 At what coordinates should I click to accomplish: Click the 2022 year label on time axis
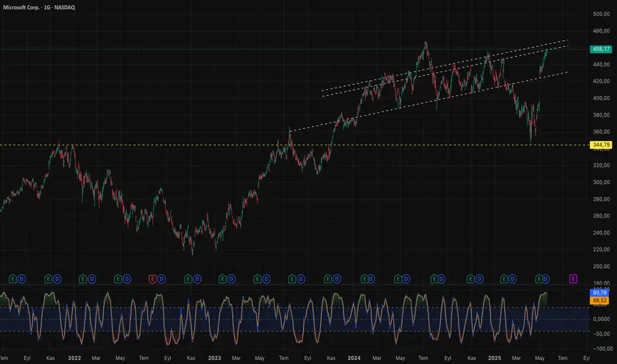[74, 358]
